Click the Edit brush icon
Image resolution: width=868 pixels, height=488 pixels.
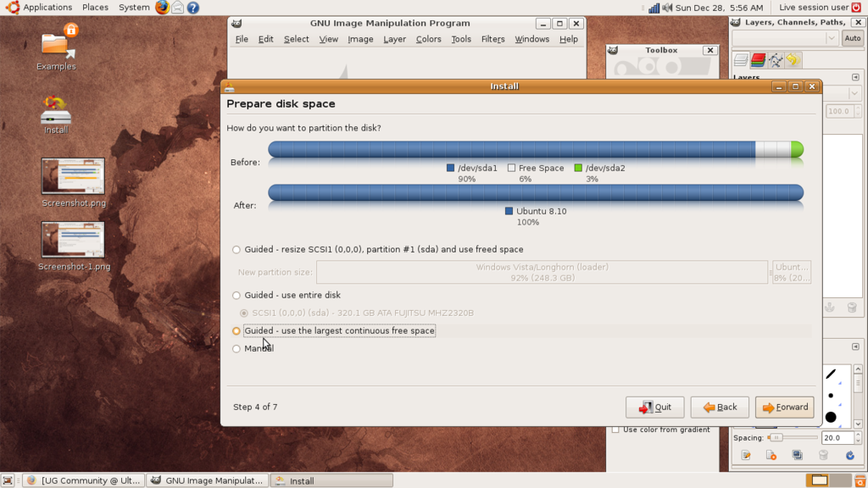pos(746,455)
